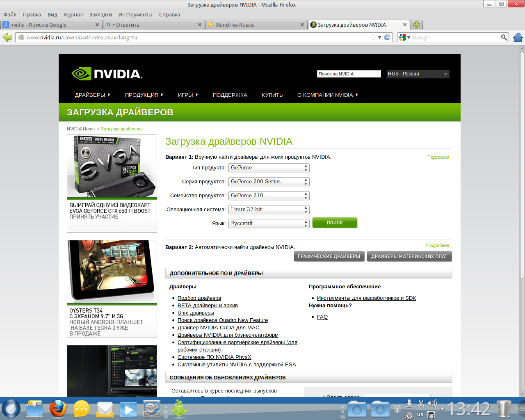Open the 'Подбор драйвера' link
This screenshot has width=525, height=420.
(x=199, y=298)
